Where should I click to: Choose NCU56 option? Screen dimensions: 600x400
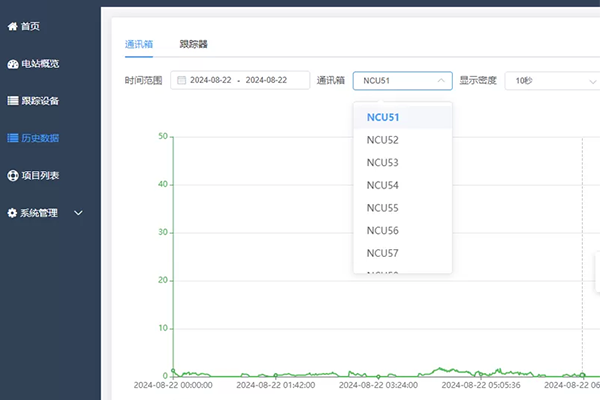point(382,231)
